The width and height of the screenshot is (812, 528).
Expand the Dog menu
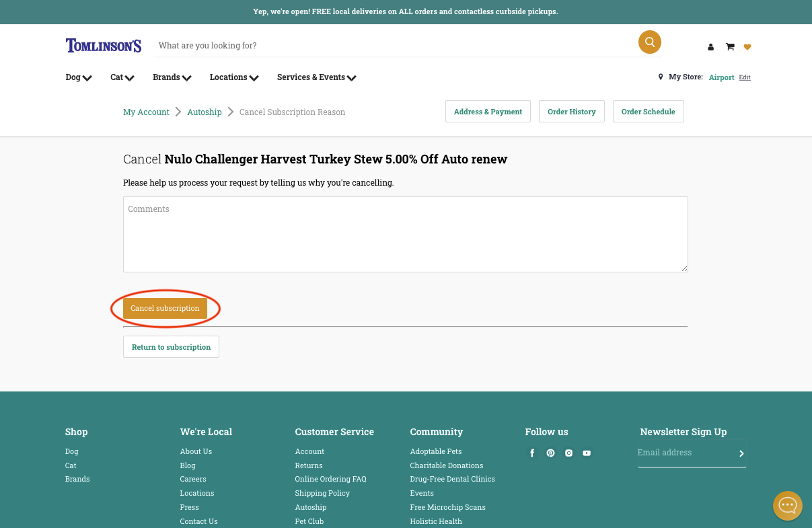point(79,77)
